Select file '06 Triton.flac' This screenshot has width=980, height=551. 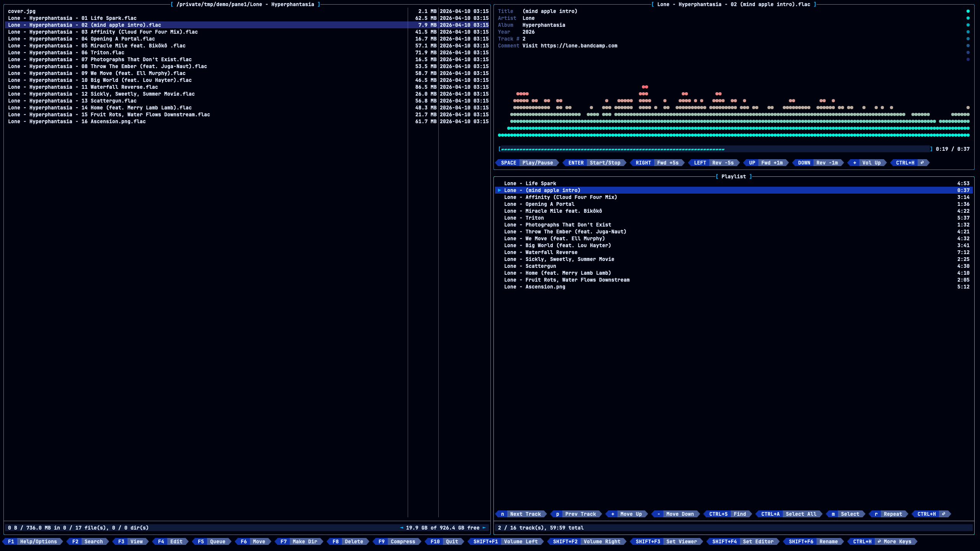[247, 52]
